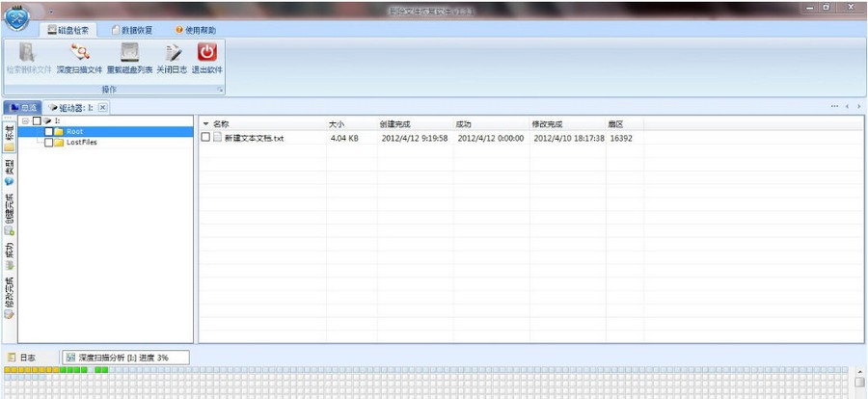The height and width of the screenshot is (399, 868).
Task: Select the Root tree item
Action: tap(74, 132)
